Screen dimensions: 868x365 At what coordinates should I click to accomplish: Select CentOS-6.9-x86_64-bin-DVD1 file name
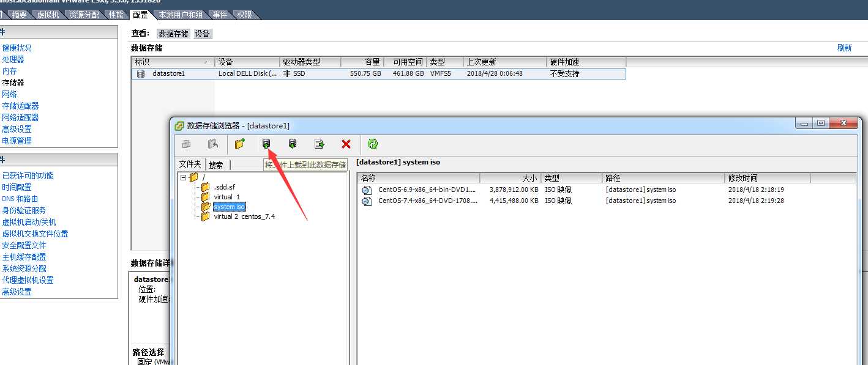pyautogui.click(x=427, y=190)
